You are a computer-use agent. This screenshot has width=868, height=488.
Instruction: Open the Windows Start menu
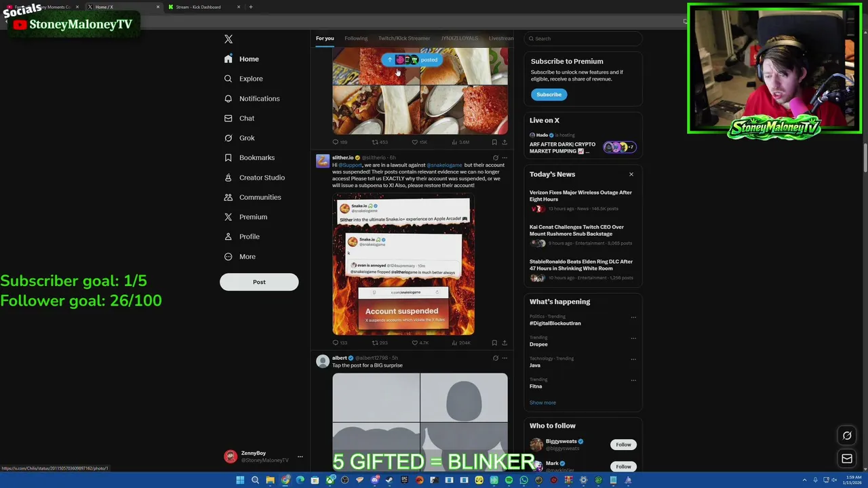240,480
